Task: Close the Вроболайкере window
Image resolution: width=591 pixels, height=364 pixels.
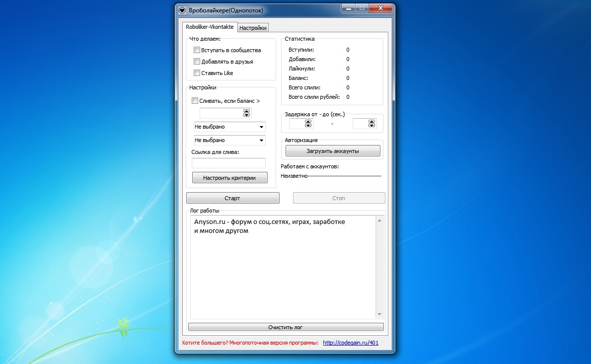Action: [380, 8]
